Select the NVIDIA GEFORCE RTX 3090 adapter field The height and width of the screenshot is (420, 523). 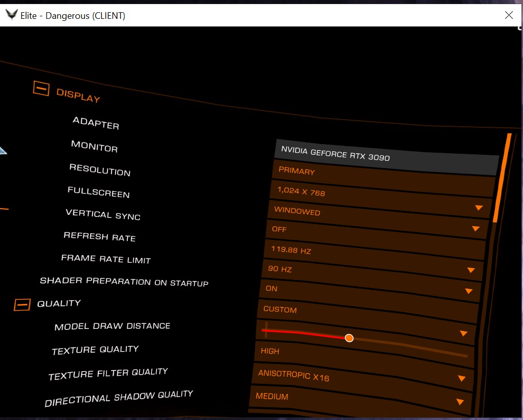coord(386,157)
